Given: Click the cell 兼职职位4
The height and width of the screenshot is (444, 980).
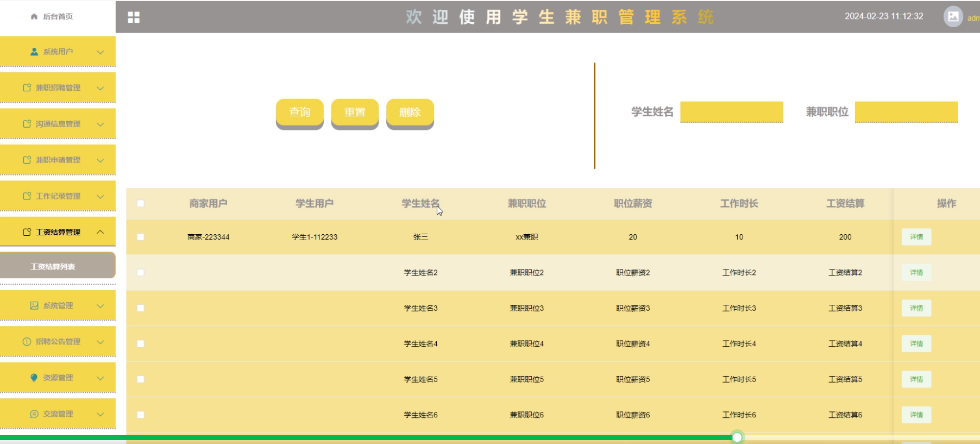Looking at the screenshot, I should click(x=527, y=343).
